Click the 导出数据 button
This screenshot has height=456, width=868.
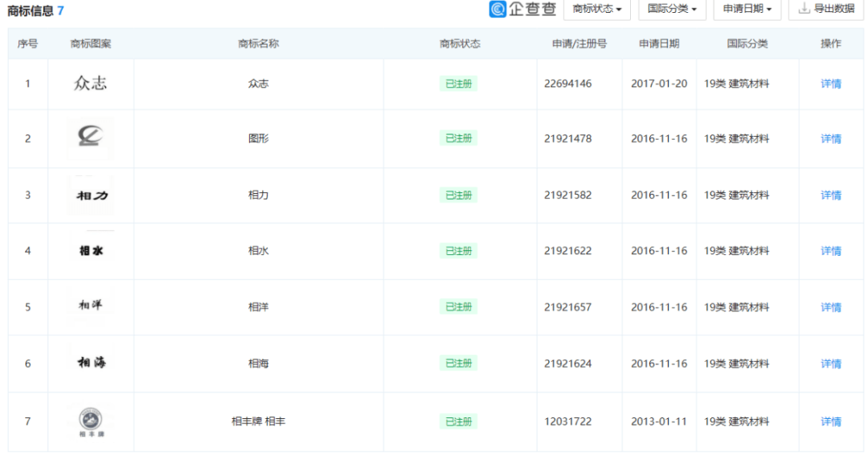826,9
